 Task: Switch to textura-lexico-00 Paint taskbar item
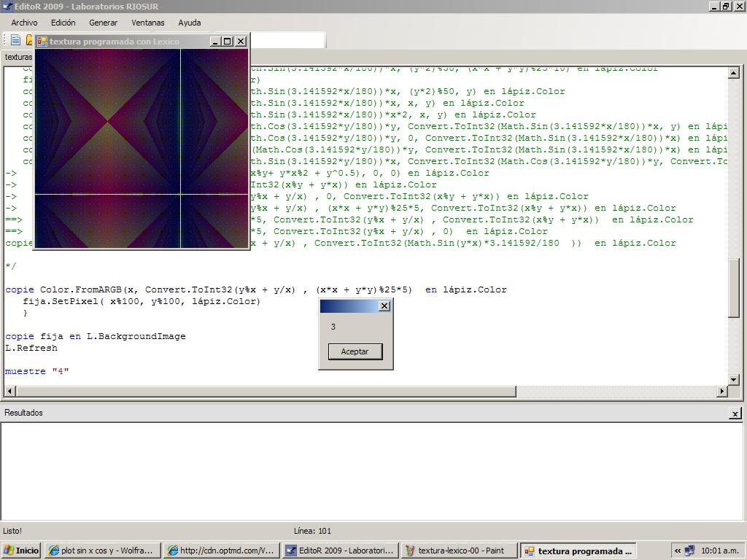tap(460, 551)
